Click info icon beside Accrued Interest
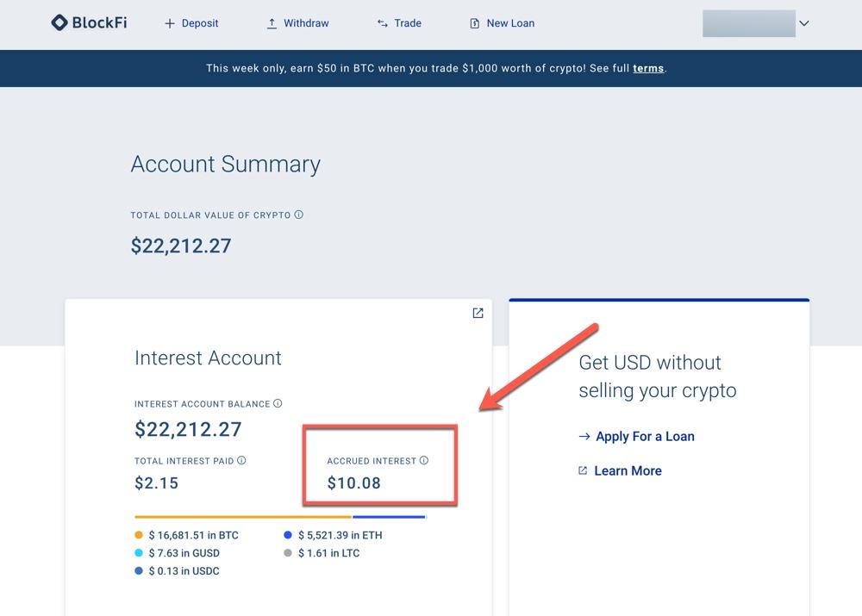 (x=424, y=460)
